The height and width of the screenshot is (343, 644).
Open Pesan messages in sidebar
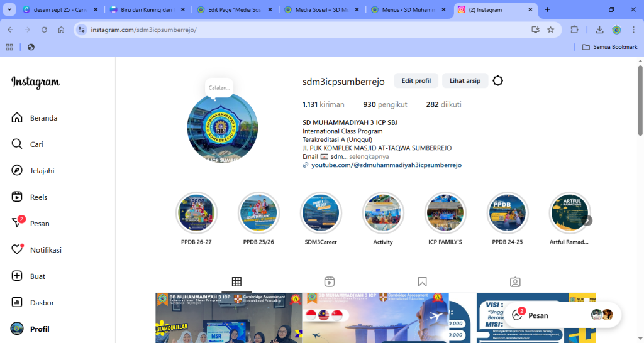[x=31, y=224]
